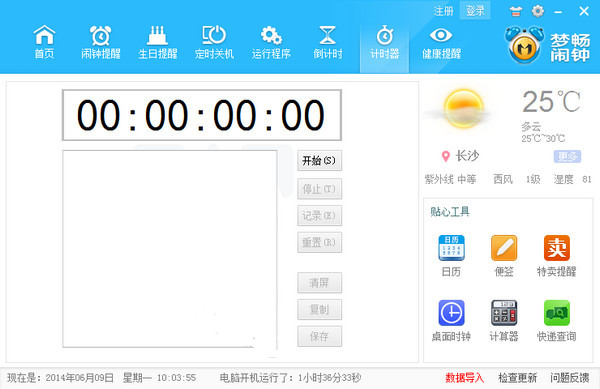Click the 西风 wind direction text

[503, 179]
